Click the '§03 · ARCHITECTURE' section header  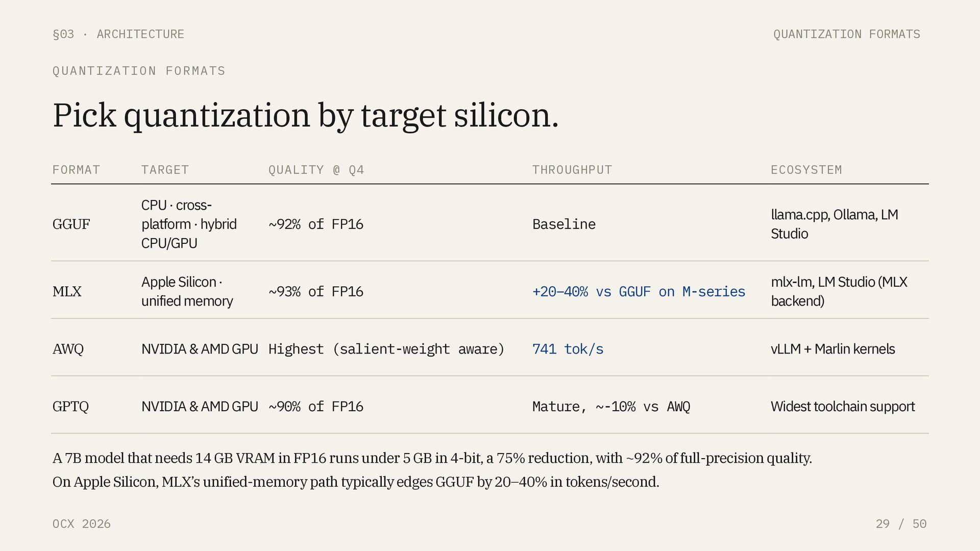pos(118,34)
